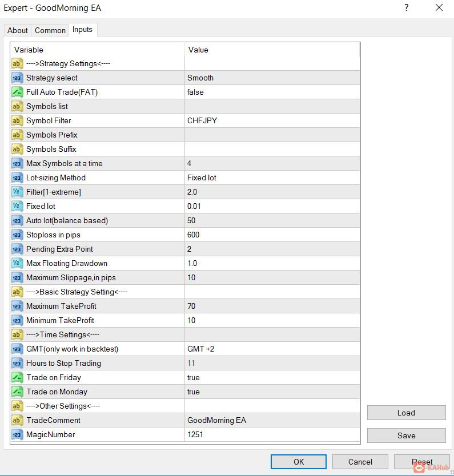454x476 pixels.
Task: Edit the MagicNumber value 1251
Action: click(272, 434)
